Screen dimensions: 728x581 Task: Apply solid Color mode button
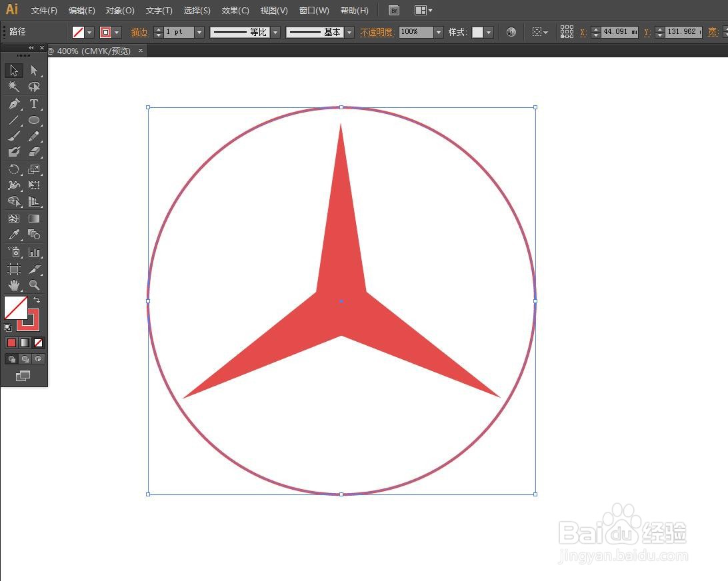click(11, 342)
